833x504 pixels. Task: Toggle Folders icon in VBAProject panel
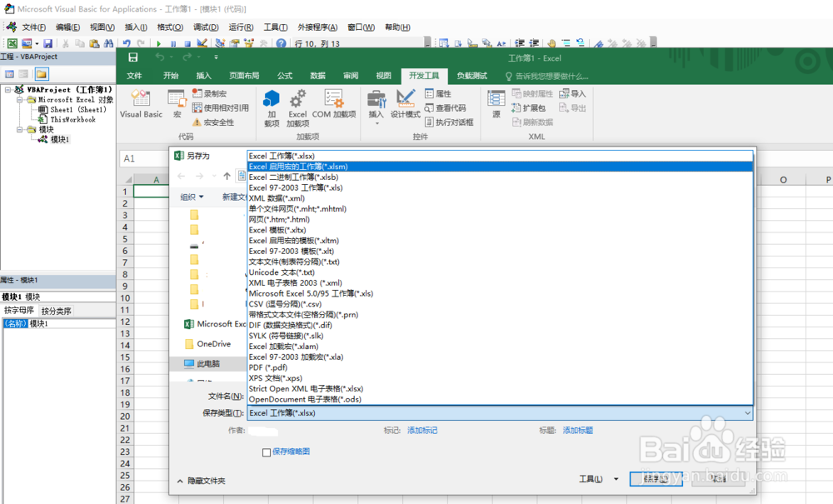(42, 74)
